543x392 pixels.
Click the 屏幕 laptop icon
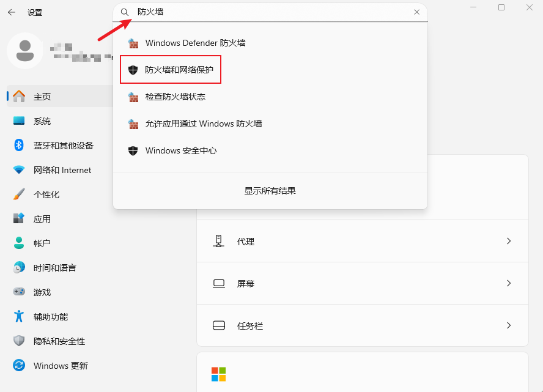pos(219,284)
